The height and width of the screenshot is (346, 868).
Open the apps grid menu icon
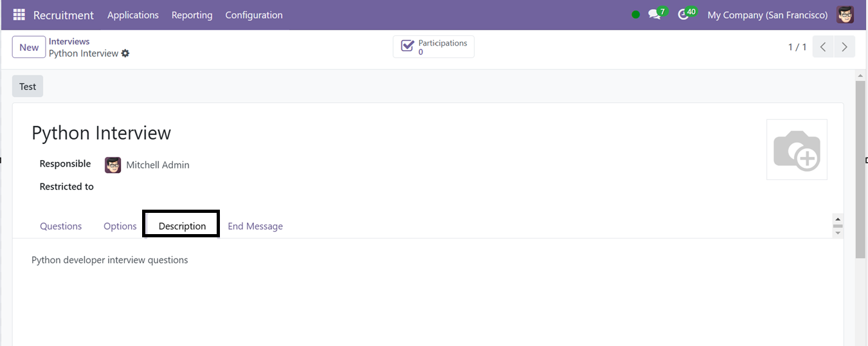click(x=19, y=15)
